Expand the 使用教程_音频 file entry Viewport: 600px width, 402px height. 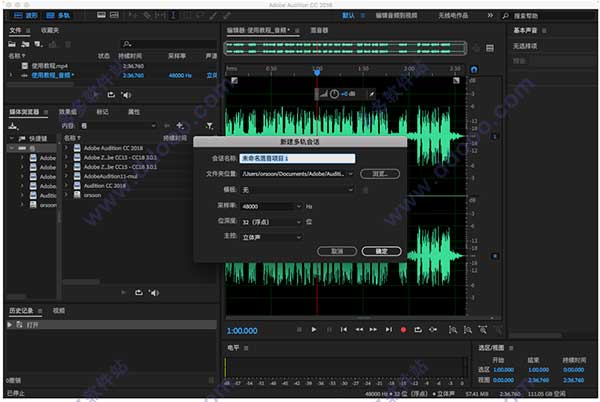pos(11,75)
